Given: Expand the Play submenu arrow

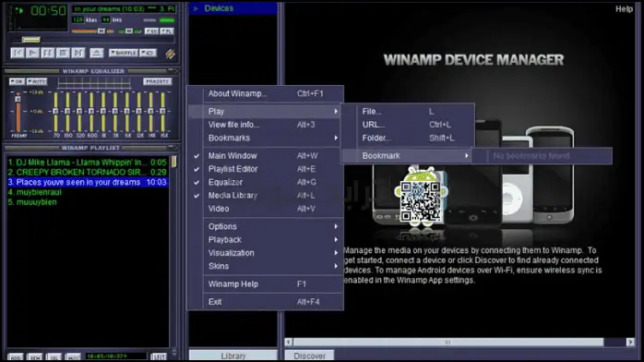Looking at the screenshot, I should pos(336,112).
